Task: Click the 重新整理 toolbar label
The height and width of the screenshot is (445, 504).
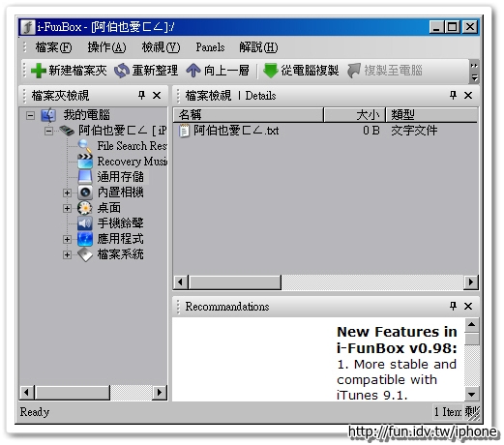Action: point(155,71)
